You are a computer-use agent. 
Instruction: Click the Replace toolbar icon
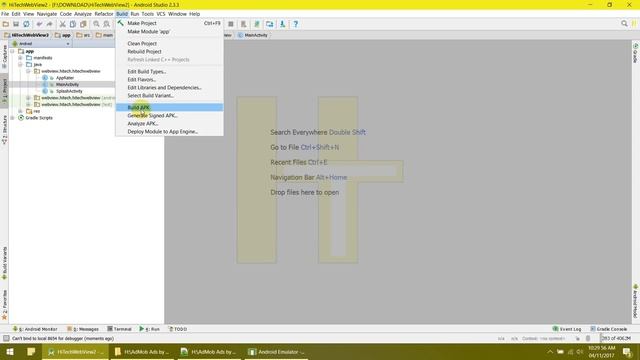[x=107, y=24]
